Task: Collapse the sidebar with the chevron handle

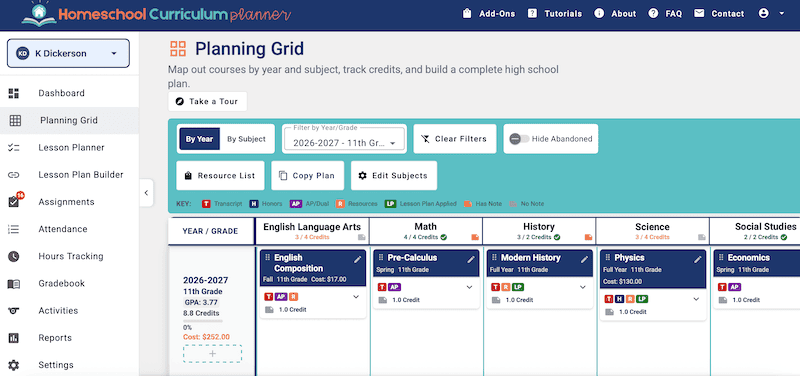Action: pyautogui.click(x=146, y=193)
